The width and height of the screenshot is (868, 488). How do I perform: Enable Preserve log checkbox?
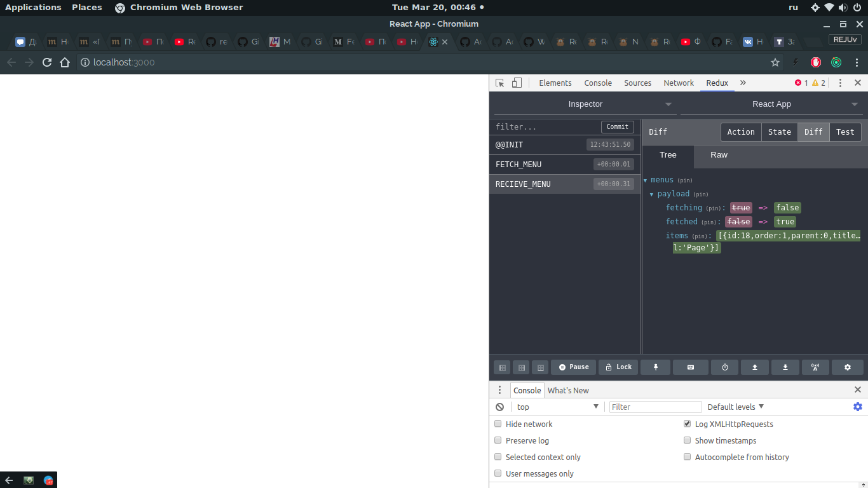point(498,440)
